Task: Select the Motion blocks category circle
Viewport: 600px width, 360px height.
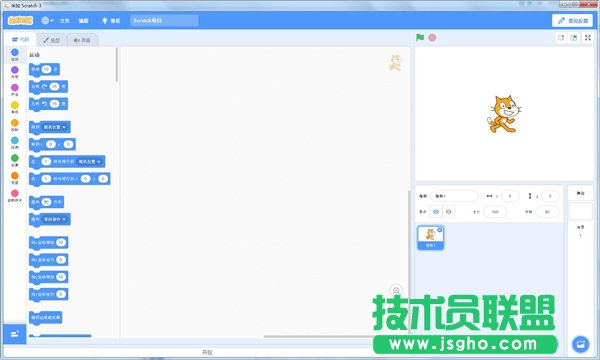Action: pos(15,52)
